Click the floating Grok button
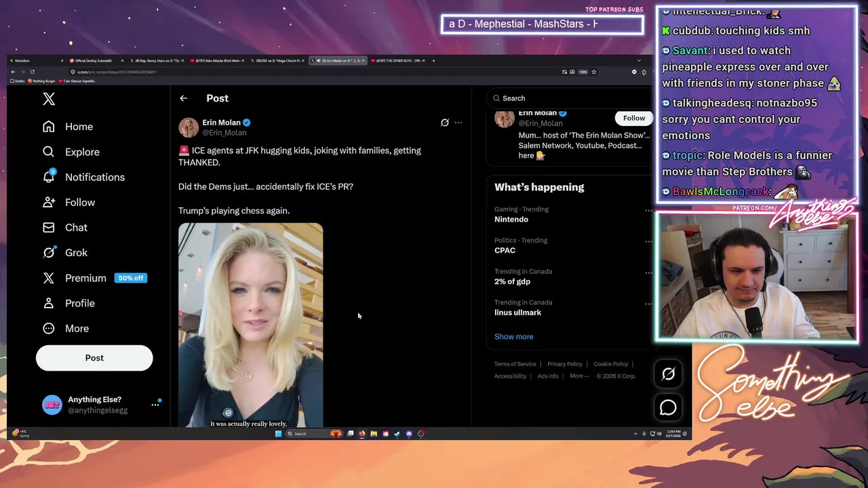 668,373
